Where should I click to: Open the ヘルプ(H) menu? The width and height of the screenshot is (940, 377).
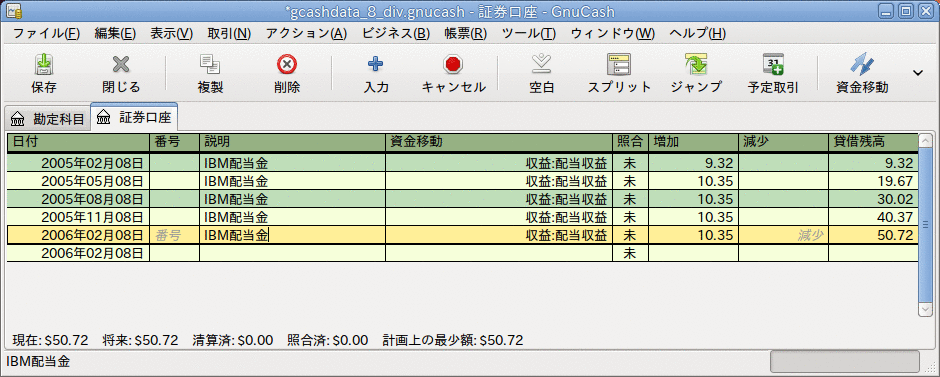698,34
